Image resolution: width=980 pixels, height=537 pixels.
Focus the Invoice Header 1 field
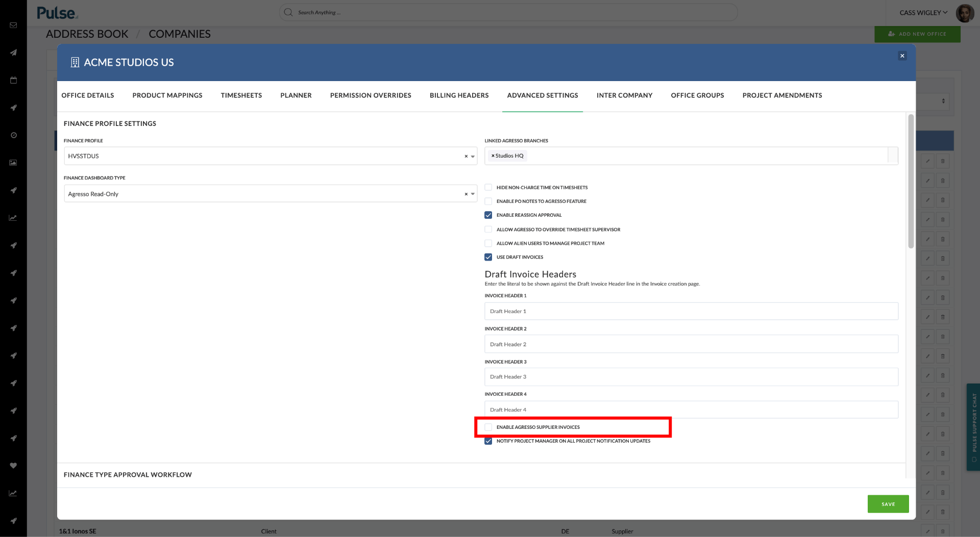pos(691,311)
